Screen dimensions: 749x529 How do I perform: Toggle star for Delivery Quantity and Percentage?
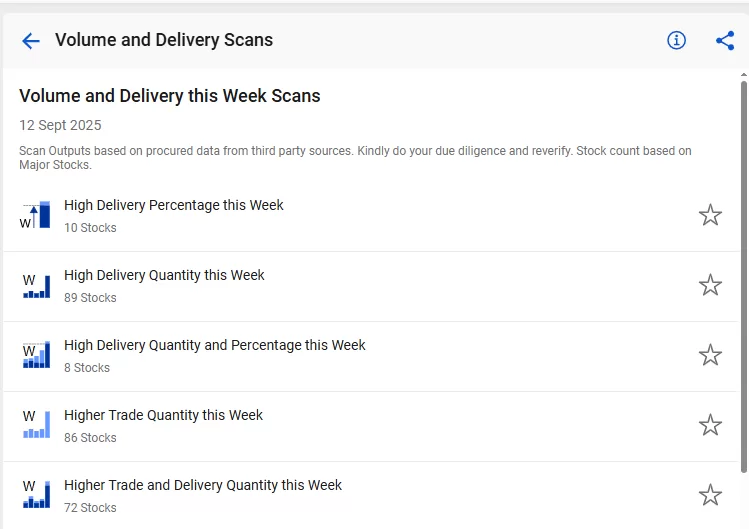(x=710, y=355)
